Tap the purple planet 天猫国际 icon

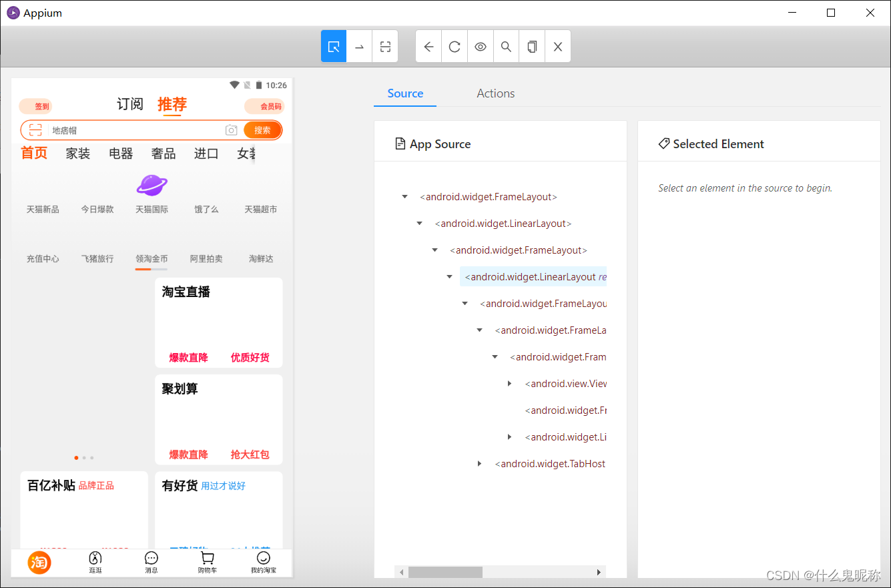[152, 185]
